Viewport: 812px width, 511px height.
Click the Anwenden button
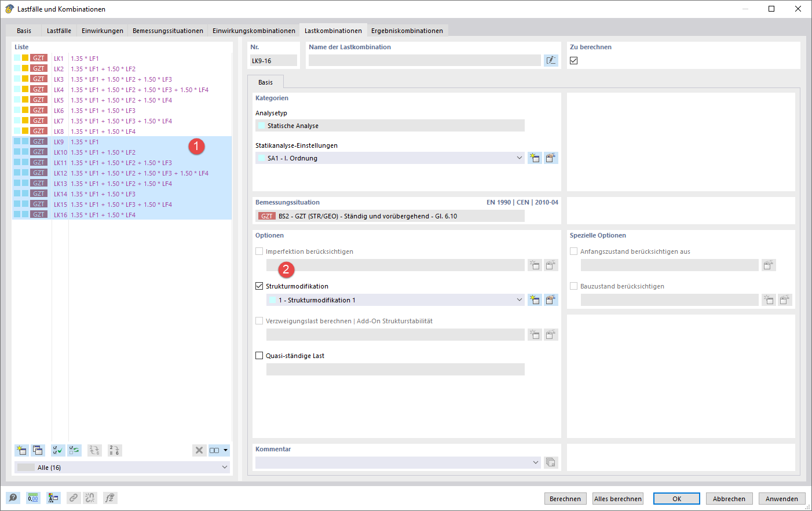782,499
